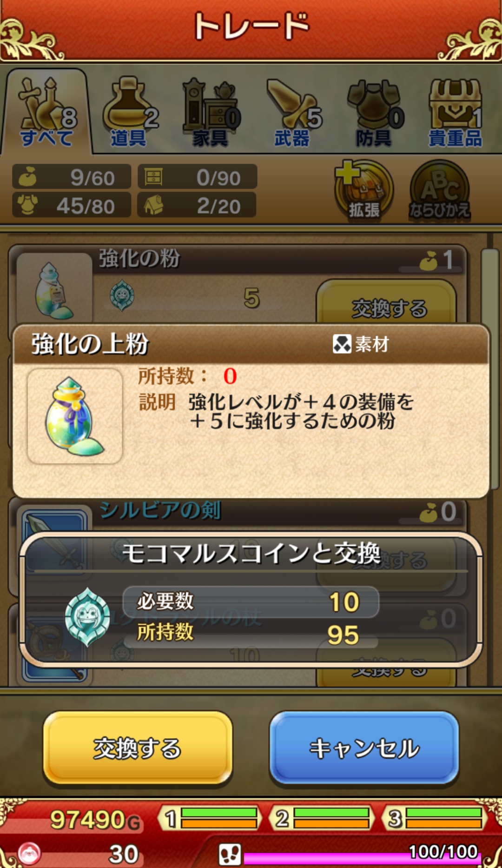This screenshot has width=502, height=868.
Task: Tap the pink gem currency icon
Action: [x=29, y=854]
